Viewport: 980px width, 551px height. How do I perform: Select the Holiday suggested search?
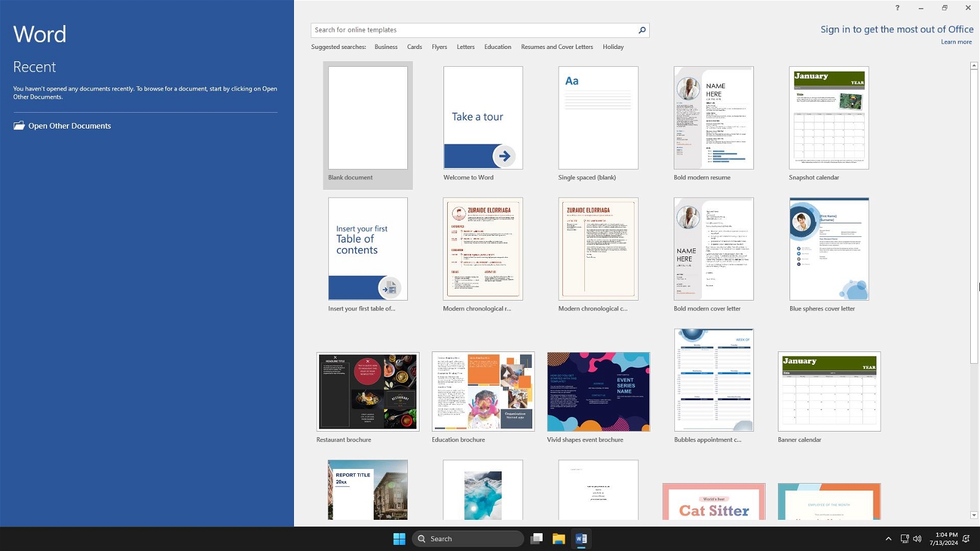pyautogui.click(x=612, y=47)
